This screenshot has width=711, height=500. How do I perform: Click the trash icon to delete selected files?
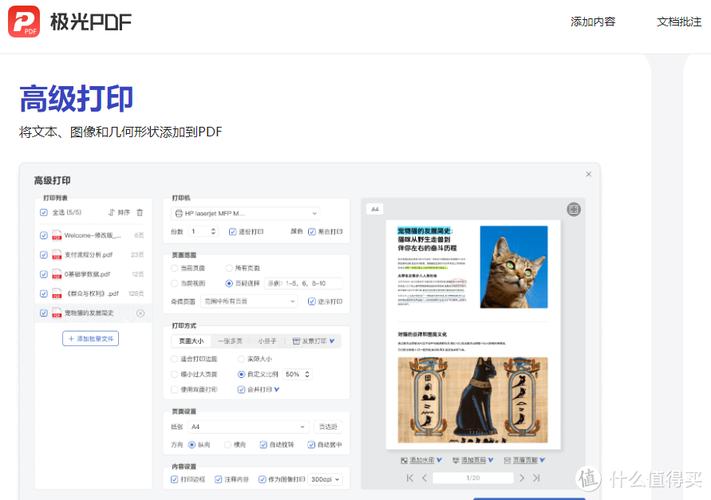(140, 212)
